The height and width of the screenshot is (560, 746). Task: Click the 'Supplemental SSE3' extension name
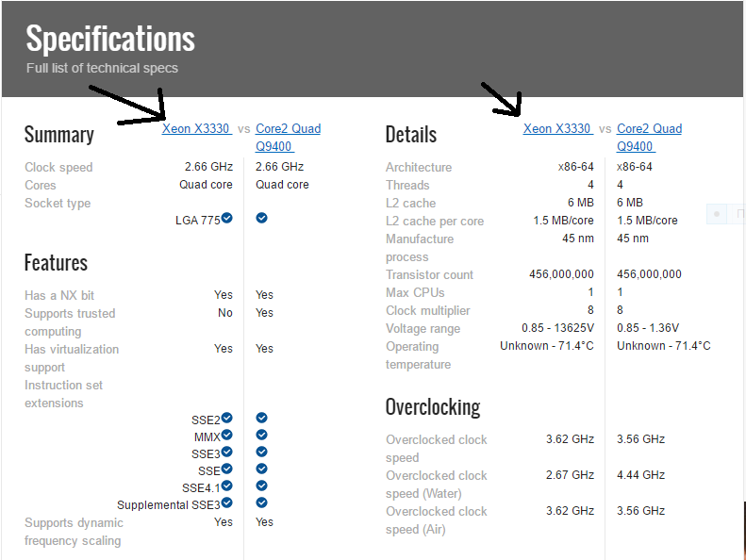click(x=169, y=504)
